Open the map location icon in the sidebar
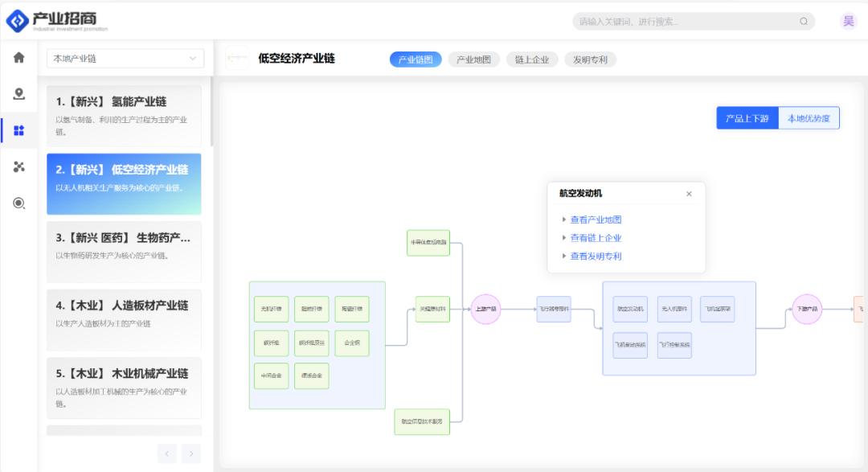The image size is (868, 472). coord(18,93)
